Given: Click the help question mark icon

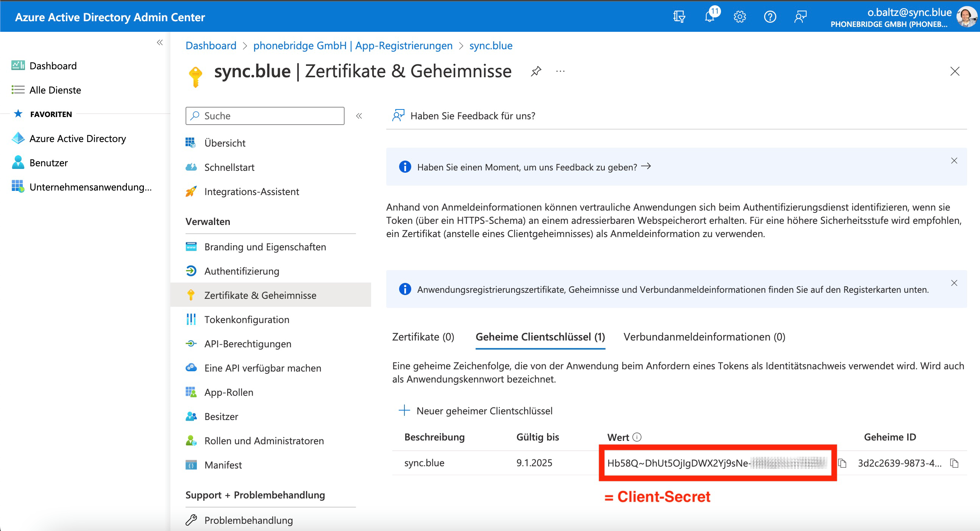Looking at the screenshot, I should 770,17.
